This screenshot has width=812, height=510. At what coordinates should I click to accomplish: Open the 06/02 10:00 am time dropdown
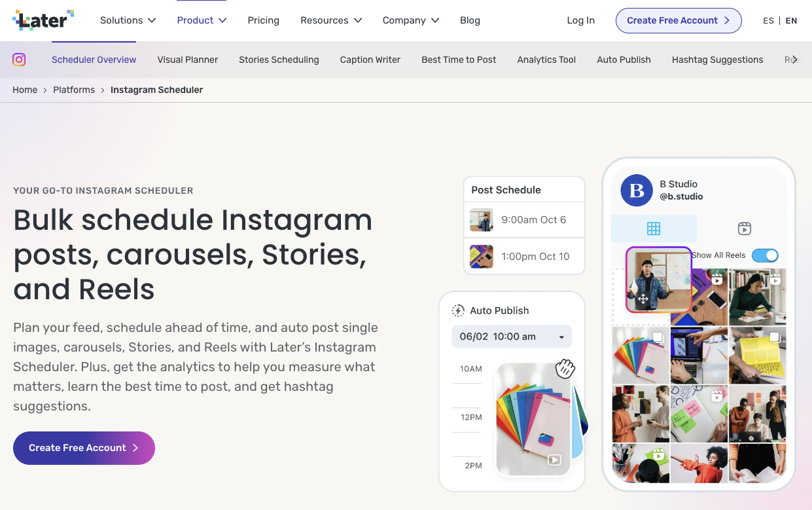[511, 337]
